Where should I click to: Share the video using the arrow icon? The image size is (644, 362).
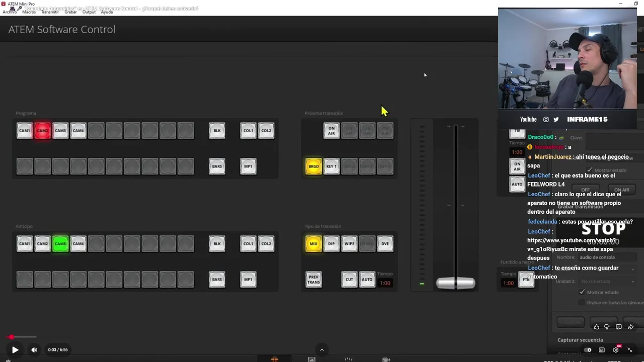[x=631, y=327]
